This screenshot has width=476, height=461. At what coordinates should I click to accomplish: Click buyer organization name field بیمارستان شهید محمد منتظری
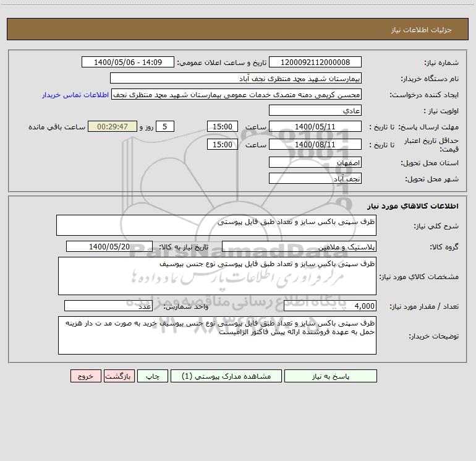tap(236, 79)
